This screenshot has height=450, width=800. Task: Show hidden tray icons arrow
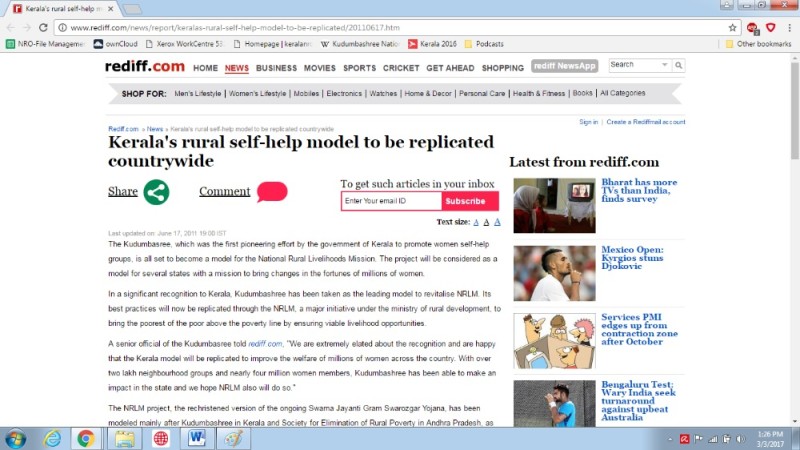[670, 439]
